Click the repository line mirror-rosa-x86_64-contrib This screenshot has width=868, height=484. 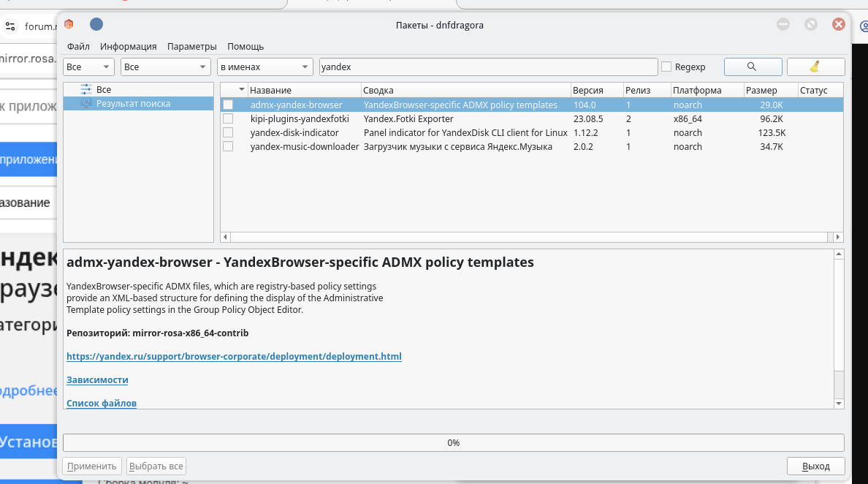point(157,333)
